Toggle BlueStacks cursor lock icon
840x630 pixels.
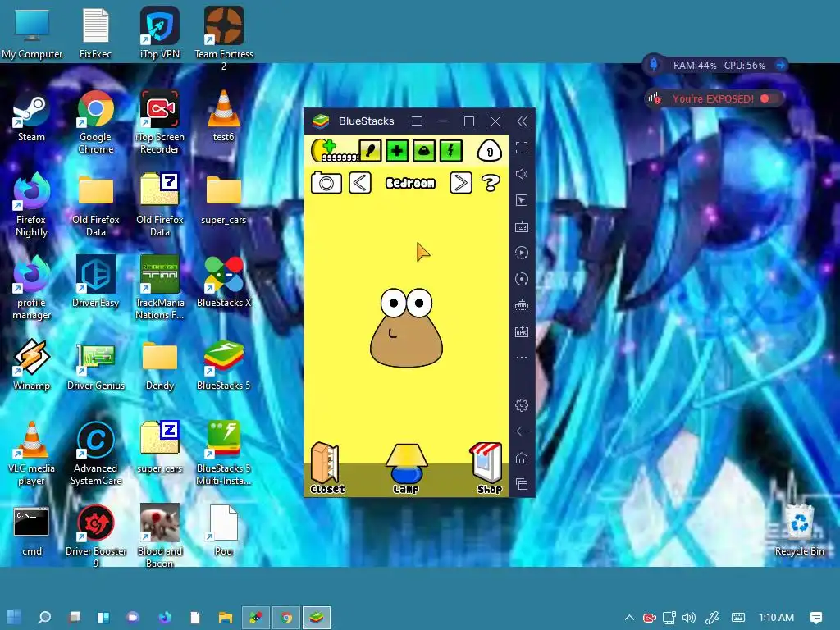tap(521, 200)
